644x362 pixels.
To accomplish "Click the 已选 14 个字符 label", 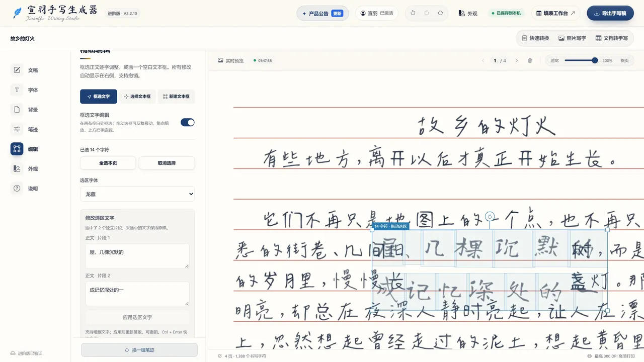I will tap(95, 150).
